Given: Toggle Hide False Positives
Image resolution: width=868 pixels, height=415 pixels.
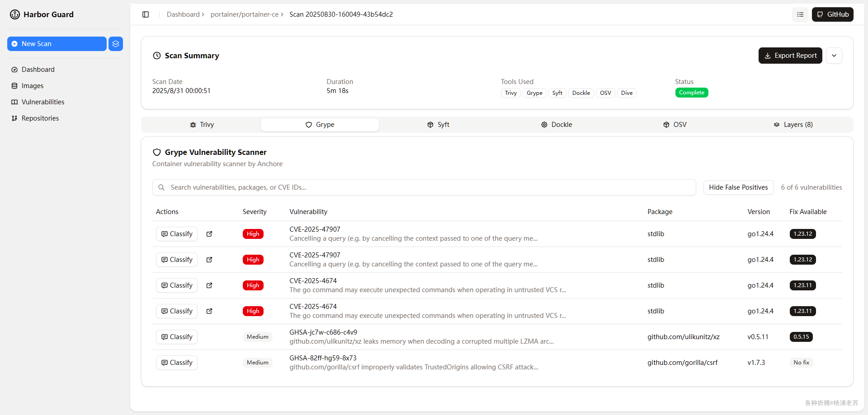Looking at the screenshot, I should coord(738,187).
